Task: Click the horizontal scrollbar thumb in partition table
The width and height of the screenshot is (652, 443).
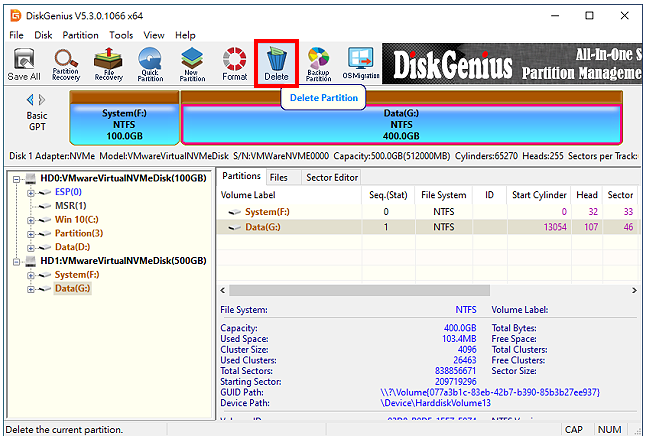Action: coord(359,290)
